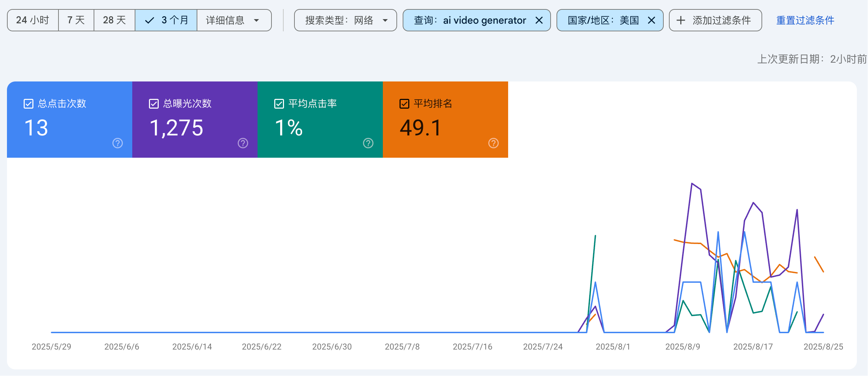Screen dimensions: 868x376
Task: Open the 搜索类型：网络 dropdown
Action: tap(346, 20)
